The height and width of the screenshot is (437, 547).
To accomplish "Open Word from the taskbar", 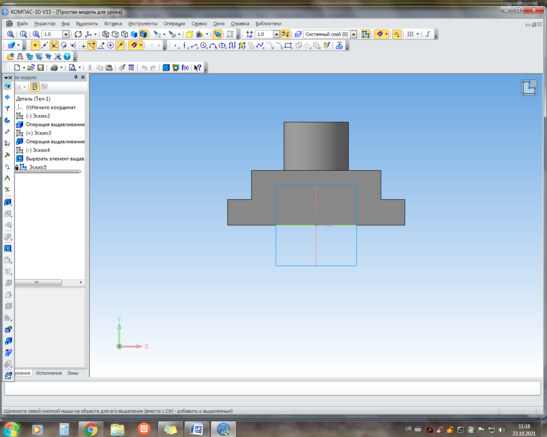I will click(197, 429).
